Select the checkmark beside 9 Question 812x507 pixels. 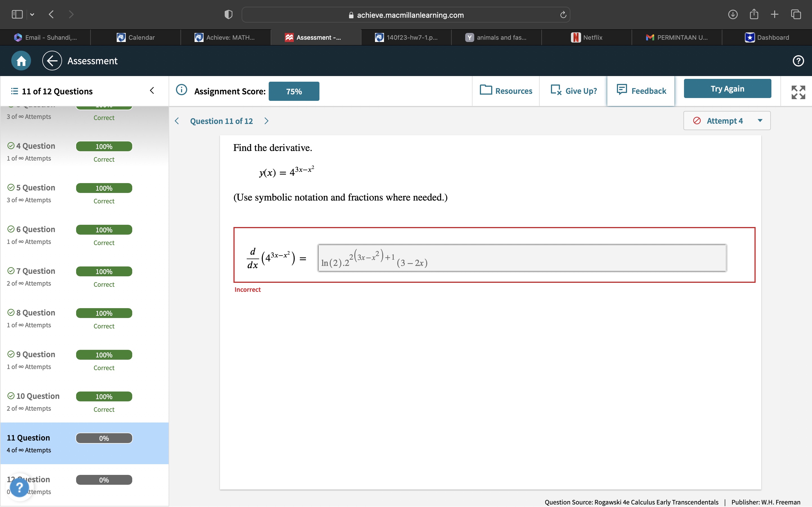10,354
